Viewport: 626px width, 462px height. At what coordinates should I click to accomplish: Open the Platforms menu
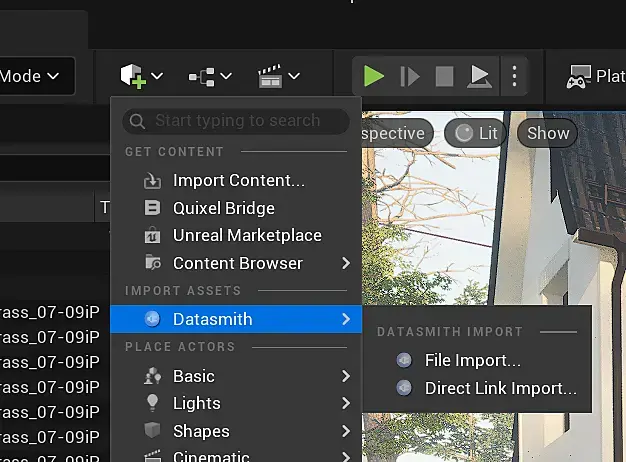596,76
